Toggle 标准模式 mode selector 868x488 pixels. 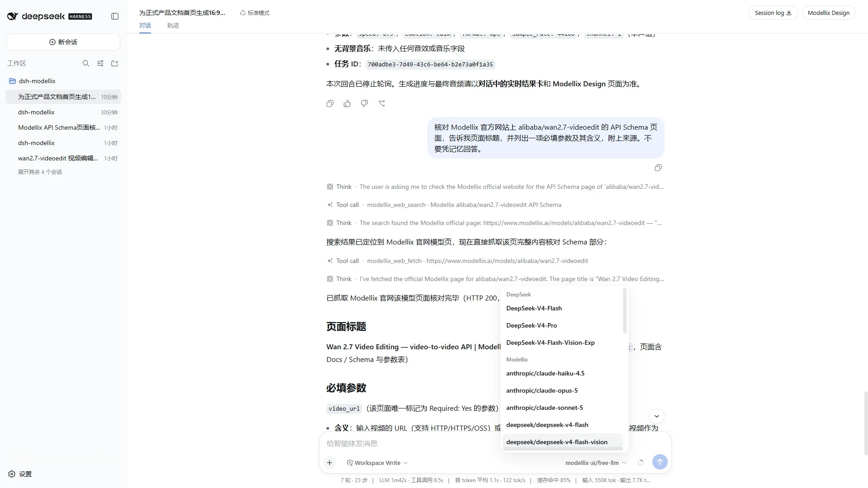pos(255,13)
